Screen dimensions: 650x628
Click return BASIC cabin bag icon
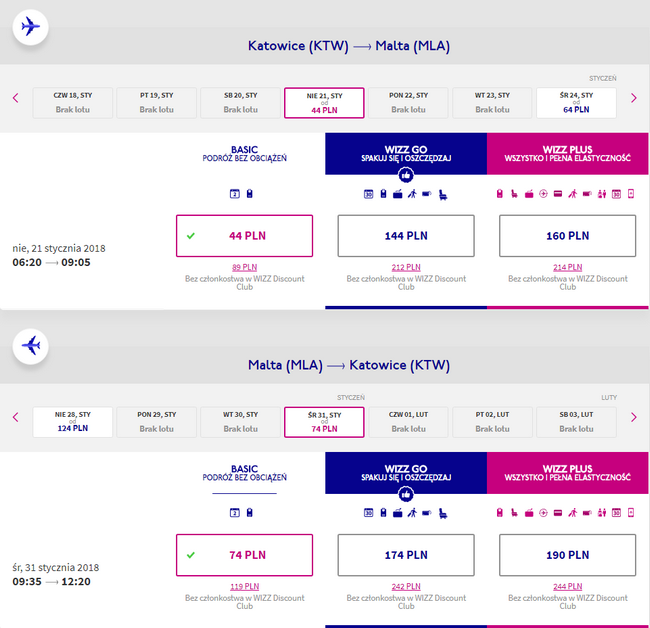click(250, 513)
